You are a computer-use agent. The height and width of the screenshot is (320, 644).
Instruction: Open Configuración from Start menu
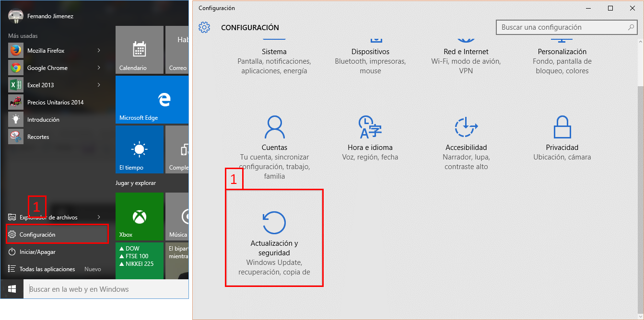(57, 235)
